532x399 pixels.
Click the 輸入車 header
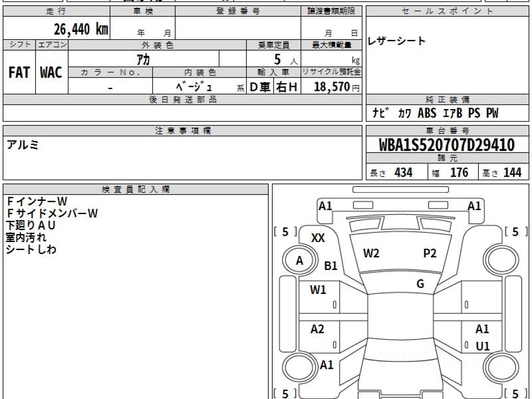[274, 72]
